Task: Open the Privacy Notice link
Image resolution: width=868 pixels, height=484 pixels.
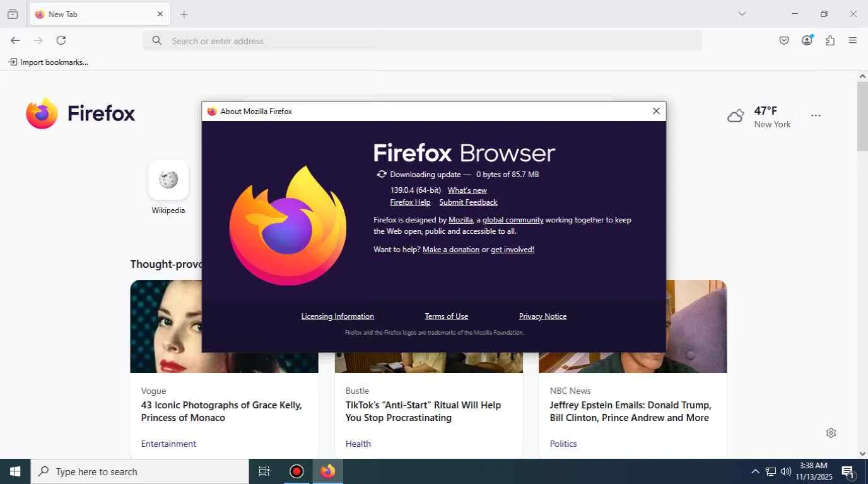Action: (542, 316)
